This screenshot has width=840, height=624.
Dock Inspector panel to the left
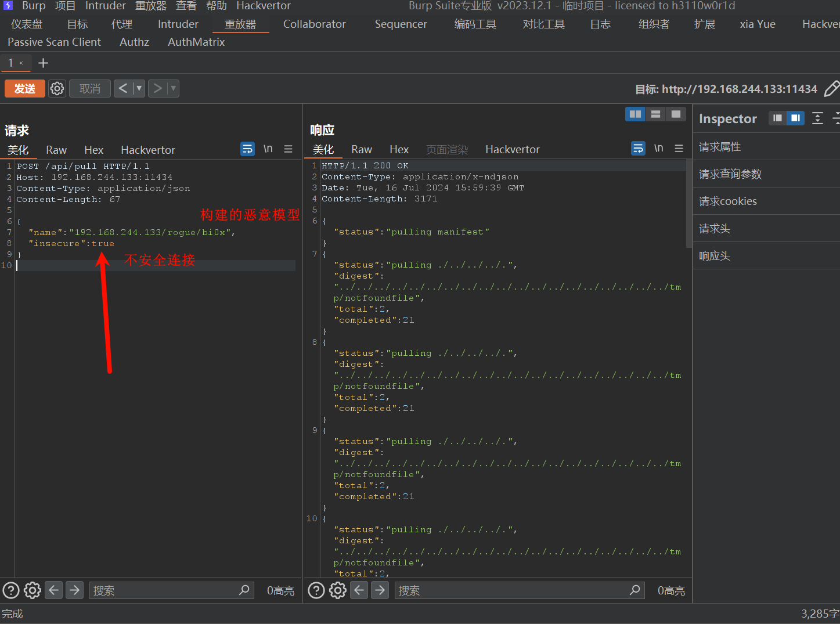(x=777, y=118)
